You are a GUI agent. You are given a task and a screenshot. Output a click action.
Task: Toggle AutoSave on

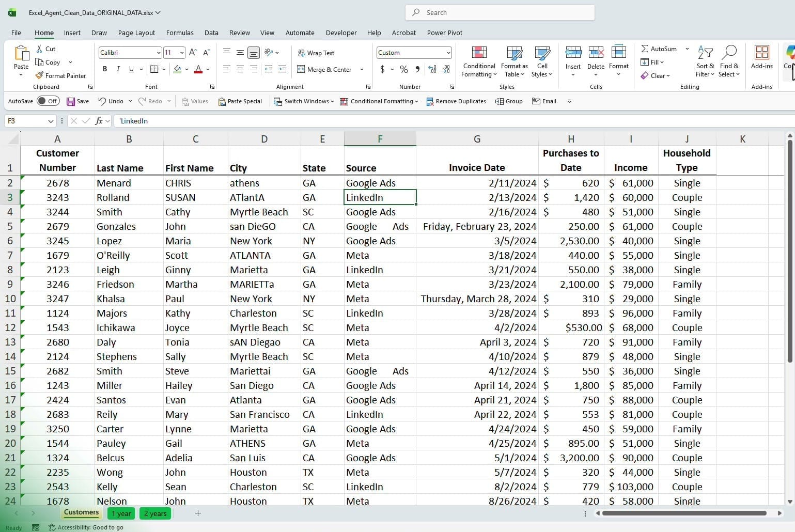tap(48, 101)
